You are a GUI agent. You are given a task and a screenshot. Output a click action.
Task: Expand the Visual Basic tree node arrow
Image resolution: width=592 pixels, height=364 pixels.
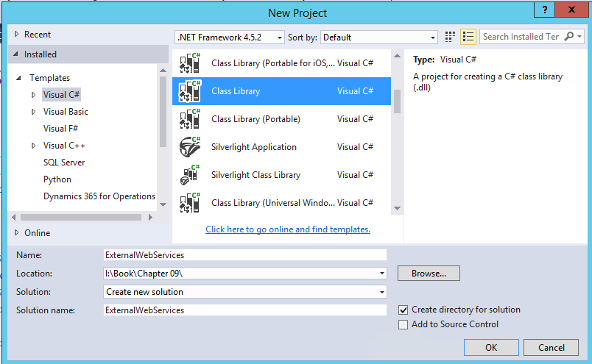33,112
